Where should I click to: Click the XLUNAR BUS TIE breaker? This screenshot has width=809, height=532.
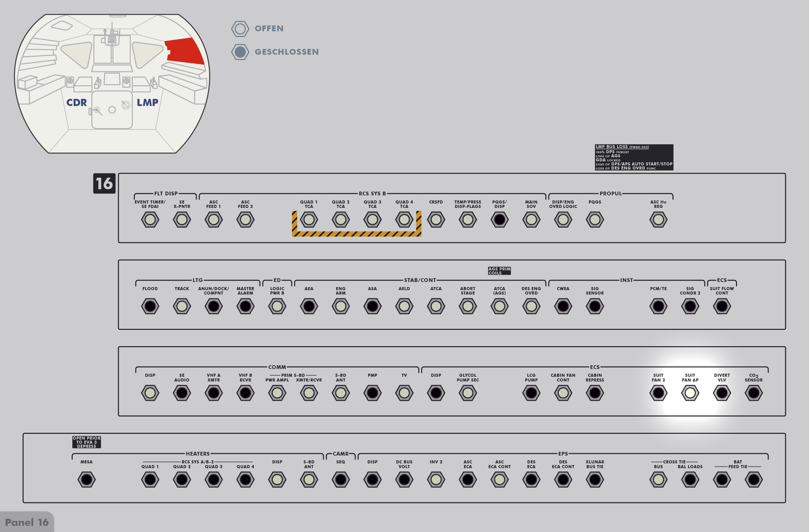point(594,480)
